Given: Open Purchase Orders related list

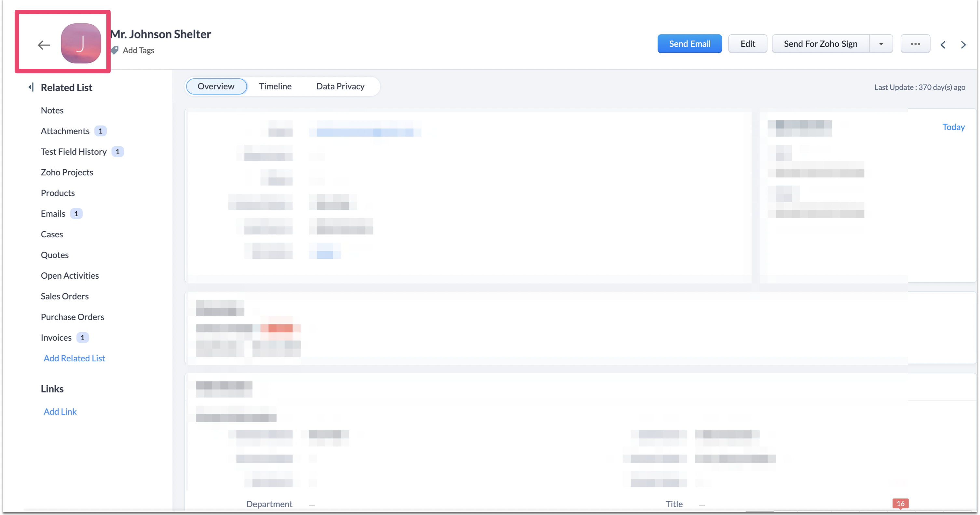Looking at the screenshot, I should point(73,317).
